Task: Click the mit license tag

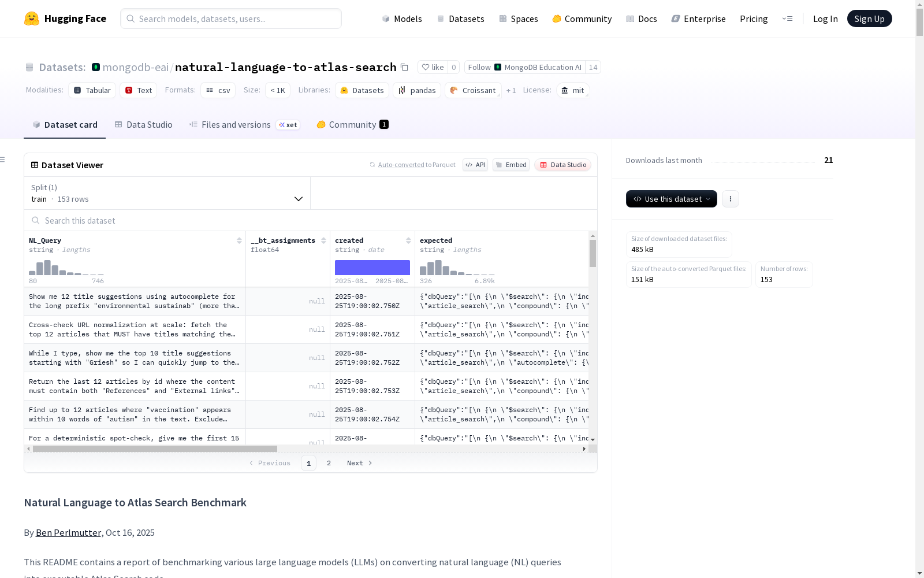Action: (x=573, y=90)
